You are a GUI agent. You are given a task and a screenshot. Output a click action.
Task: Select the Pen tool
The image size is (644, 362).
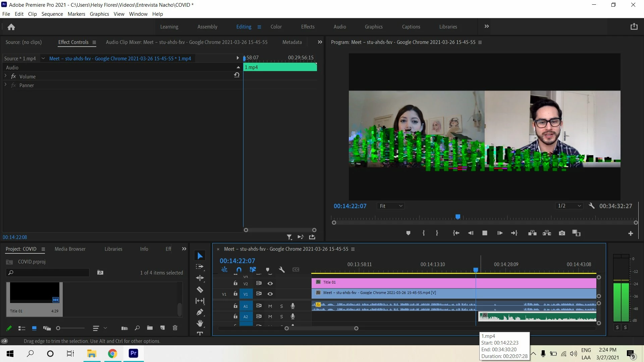coord(200,312)
